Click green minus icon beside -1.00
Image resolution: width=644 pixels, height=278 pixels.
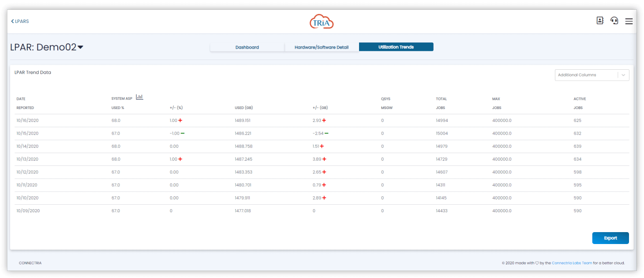click(x=183, y=133)
